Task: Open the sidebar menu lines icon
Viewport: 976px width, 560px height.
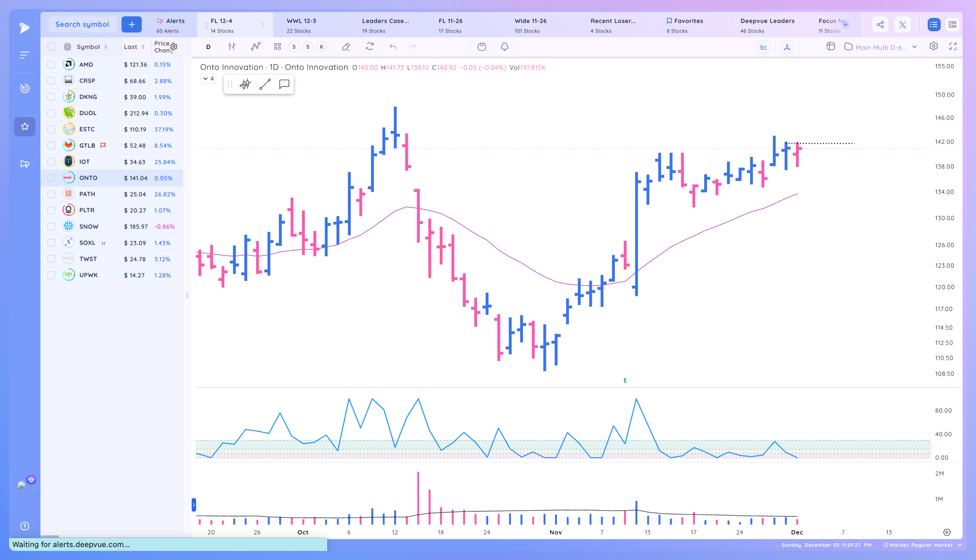Action: pyautogui.click(x=25, y=55)
